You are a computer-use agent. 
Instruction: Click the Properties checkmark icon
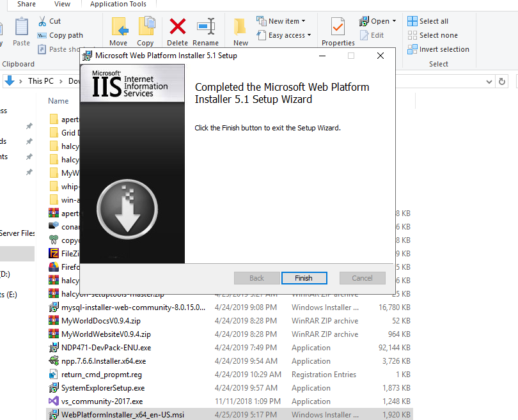pos(338,27)
